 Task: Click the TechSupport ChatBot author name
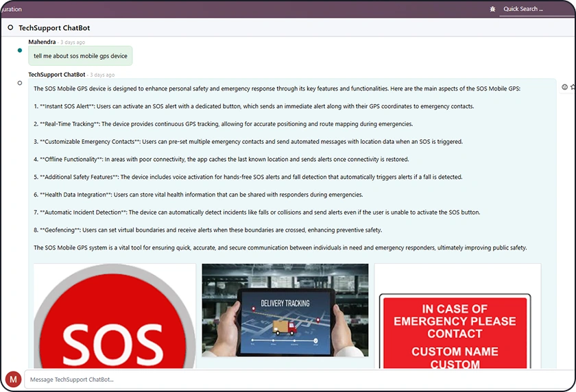click(x=57, y=75)
